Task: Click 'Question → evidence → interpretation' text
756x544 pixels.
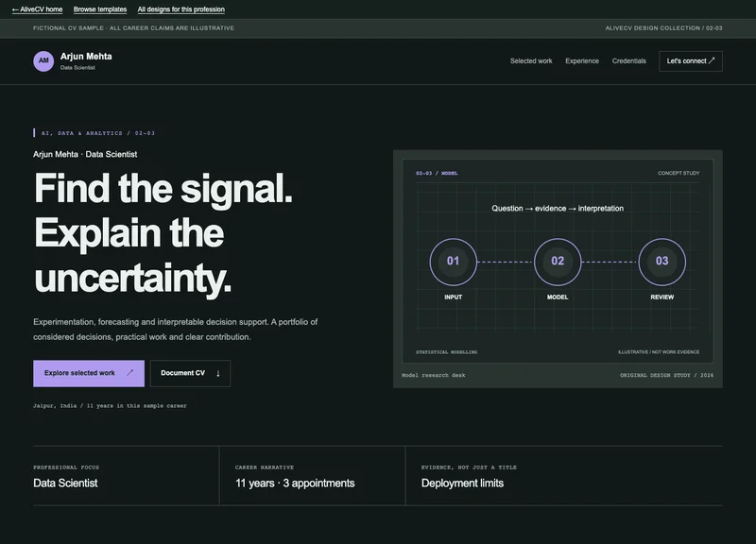Action: (558, 208)
